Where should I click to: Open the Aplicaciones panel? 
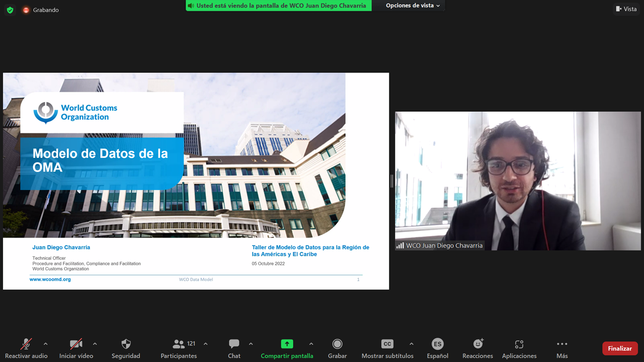point(519,348)
